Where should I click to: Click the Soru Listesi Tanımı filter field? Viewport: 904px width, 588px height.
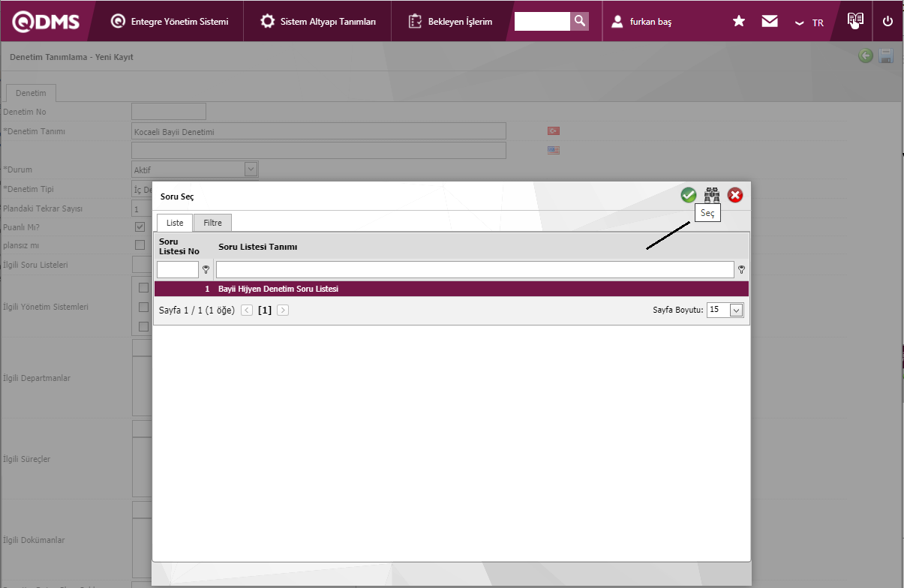tap(475, 269)
